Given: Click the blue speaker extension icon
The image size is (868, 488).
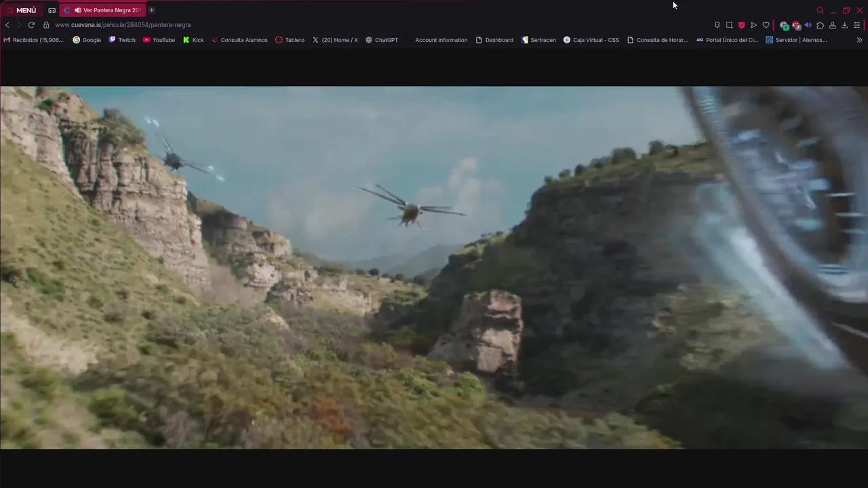Looking at the screenshot, I should pyautogui.click(x=808, y=25).
